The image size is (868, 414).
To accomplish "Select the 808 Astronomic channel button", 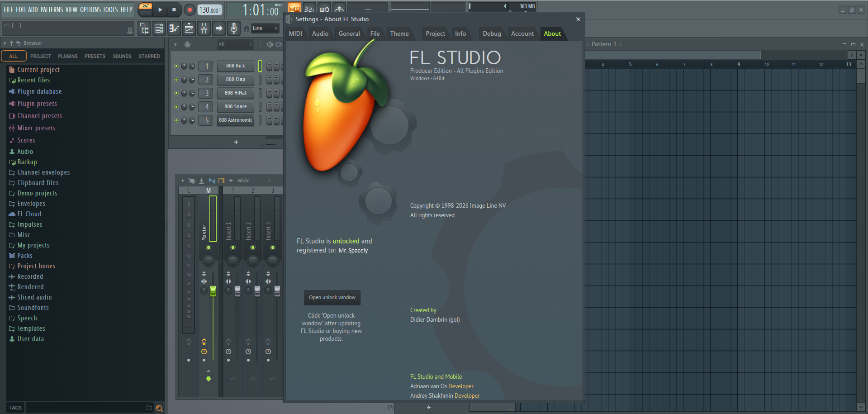I will pyautogui.click(x=235, y=120).
